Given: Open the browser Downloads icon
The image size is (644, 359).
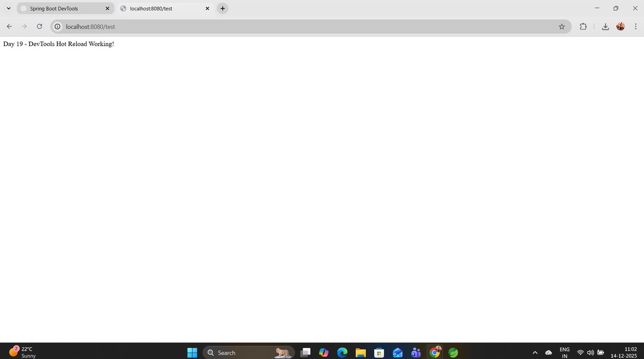Looking at the screenshot, I should (605, 26).
